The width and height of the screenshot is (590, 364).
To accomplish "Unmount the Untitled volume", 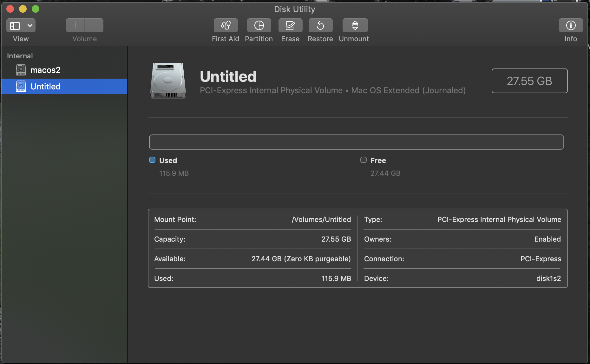I will pos(355,25).
